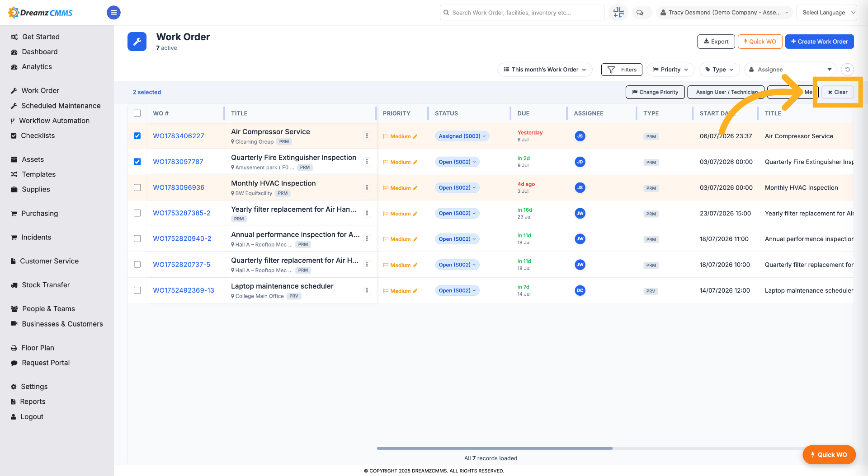Click Create Work Order button

[819, 42]
